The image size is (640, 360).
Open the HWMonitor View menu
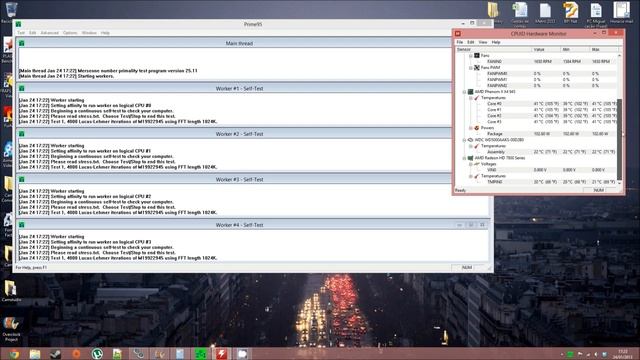point(483,42)
